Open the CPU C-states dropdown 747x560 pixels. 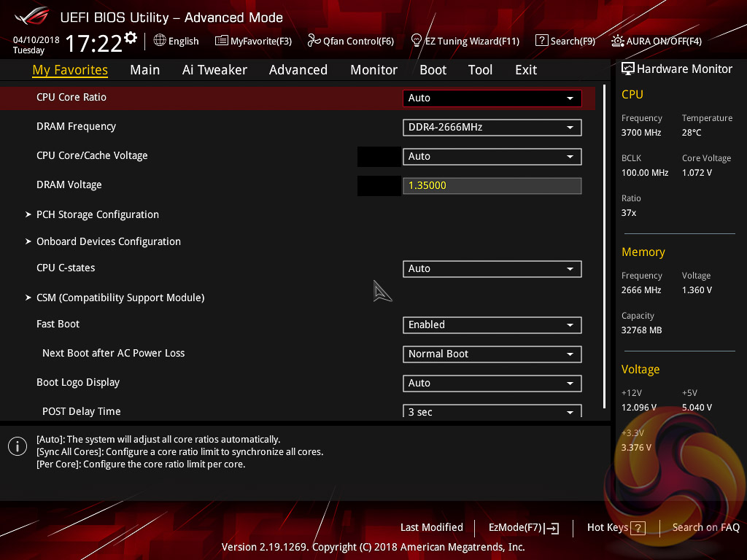(492, 268)
